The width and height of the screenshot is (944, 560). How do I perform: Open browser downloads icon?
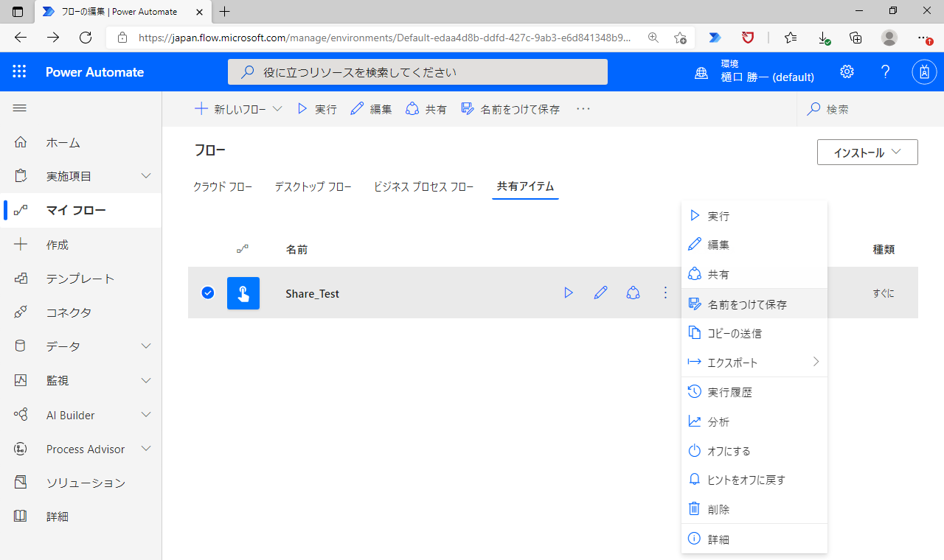click(825, 38)
